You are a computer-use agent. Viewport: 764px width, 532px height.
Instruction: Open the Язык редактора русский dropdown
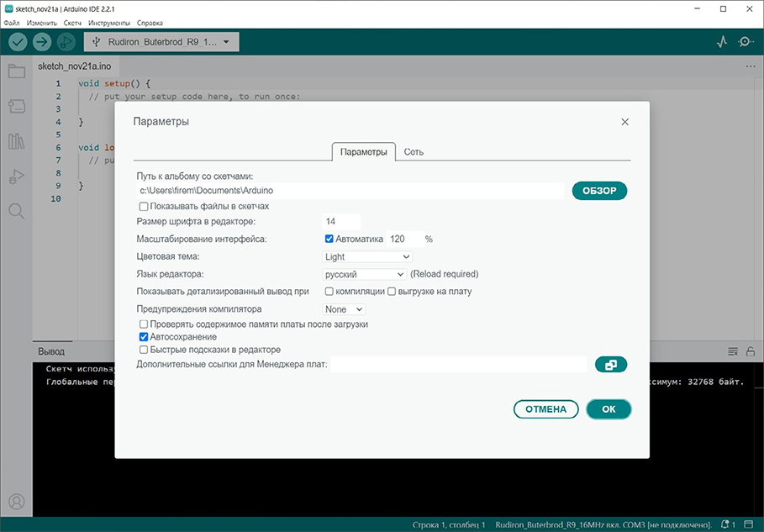coord(365,274)
